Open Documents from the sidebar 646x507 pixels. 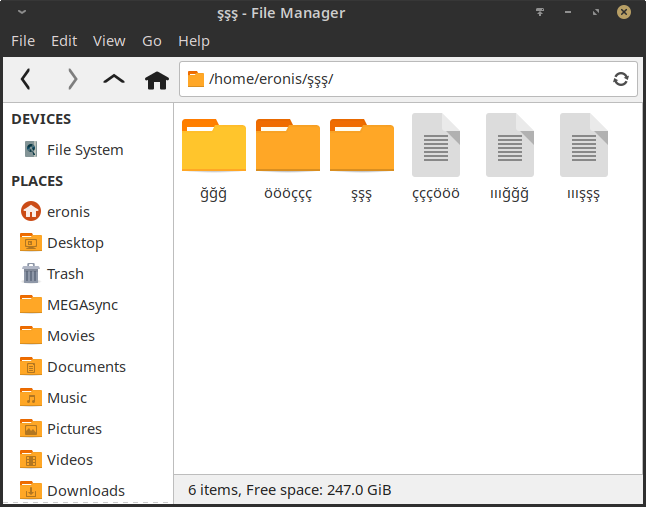[88, 366]
